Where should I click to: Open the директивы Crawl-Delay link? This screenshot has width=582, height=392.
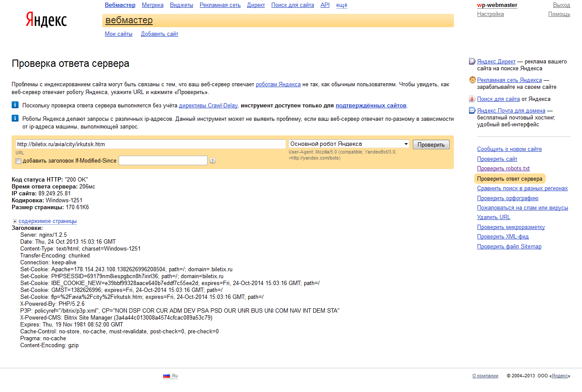[208, 106]
